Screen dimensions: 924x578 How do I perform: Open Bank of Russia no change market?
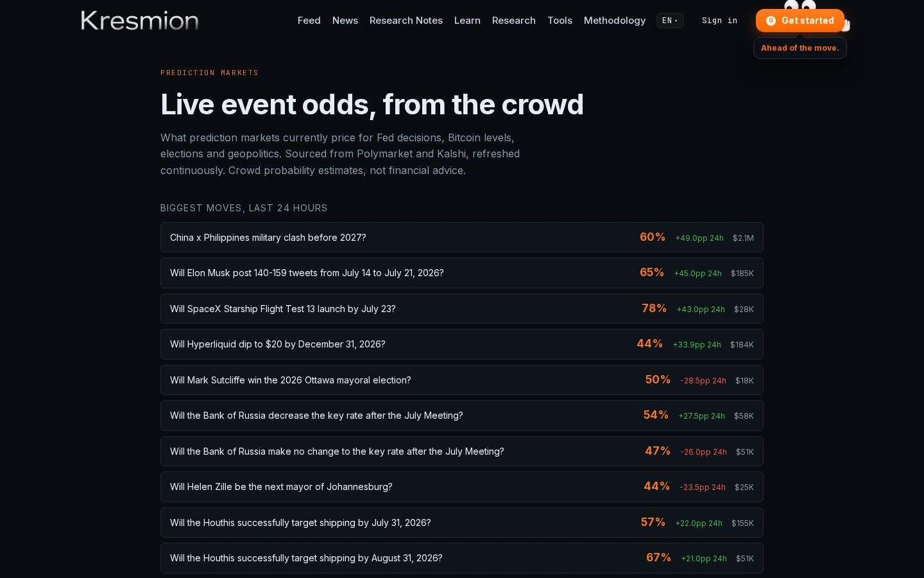click(x=462, y=451)
